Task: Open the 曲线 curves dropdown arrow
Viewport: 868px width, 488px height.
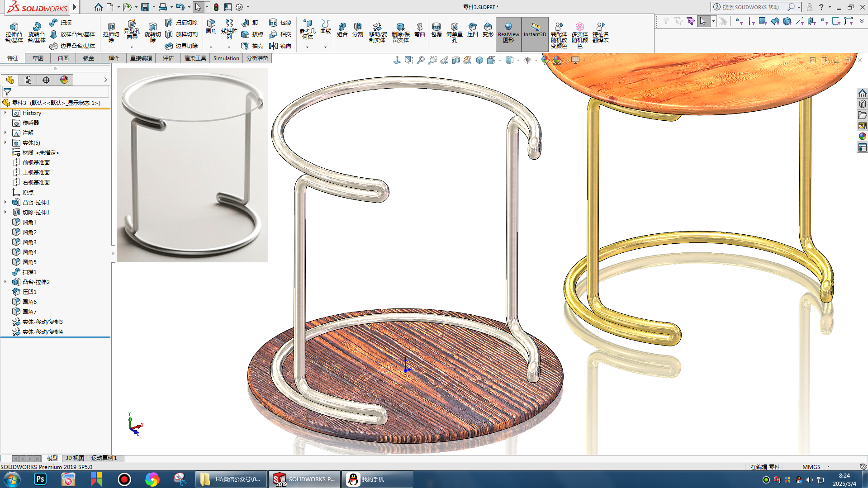Action: [x=325, y=47]
